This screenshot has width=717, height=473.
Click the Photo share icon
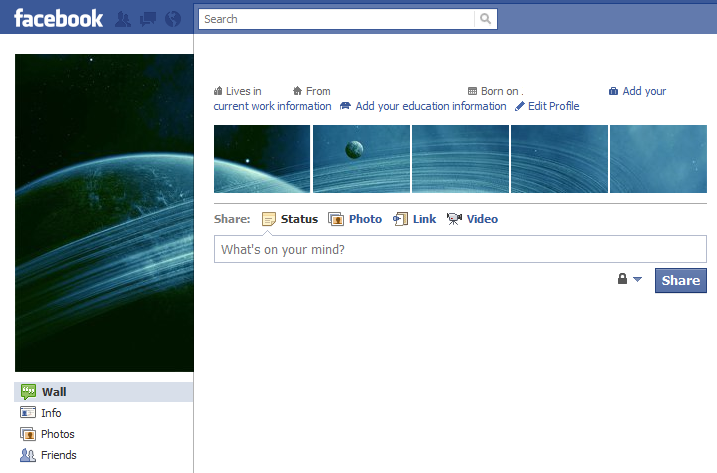coord(336,219)
